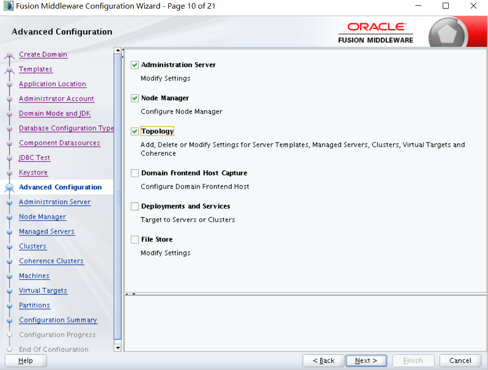The width and height of the screenshot is (488, 370).
Task: Click the Node Manager nav step bullet
Action: coord(9,217)
